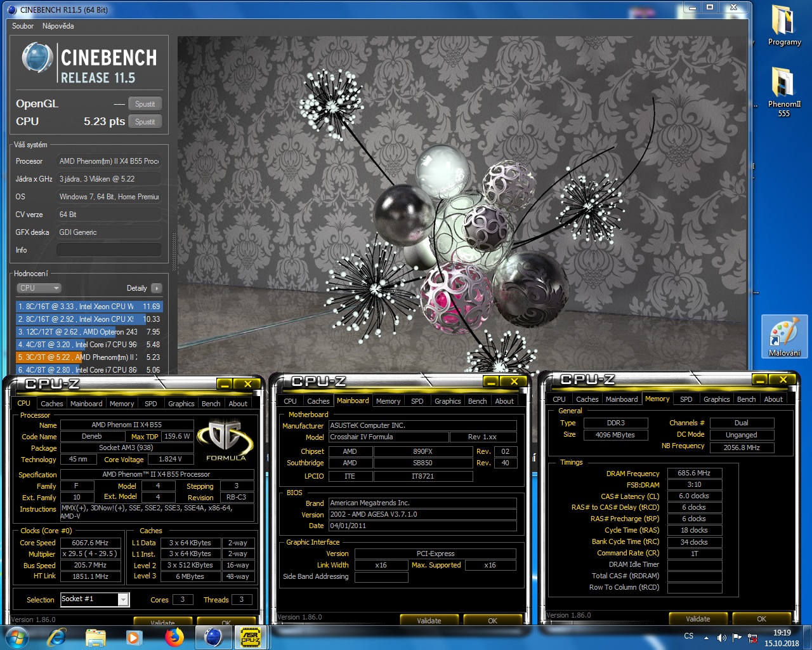Switch to Cinebench taskbar button
Screen dimensions: 812x650
point(213,637)
